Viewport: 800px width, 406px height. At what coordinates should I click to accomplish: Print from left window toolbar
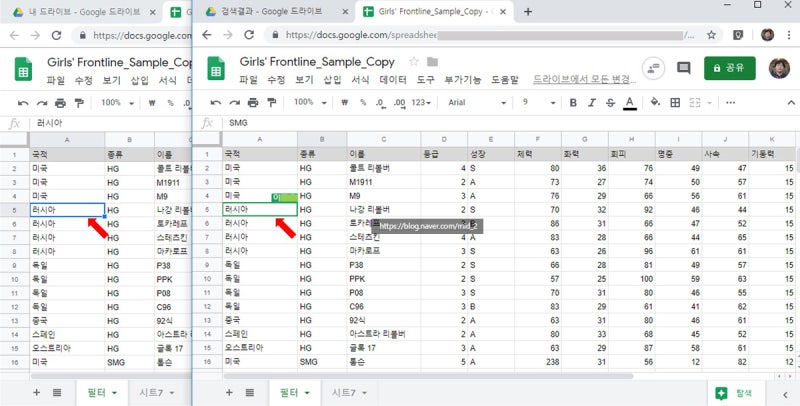tap(60, 103)
